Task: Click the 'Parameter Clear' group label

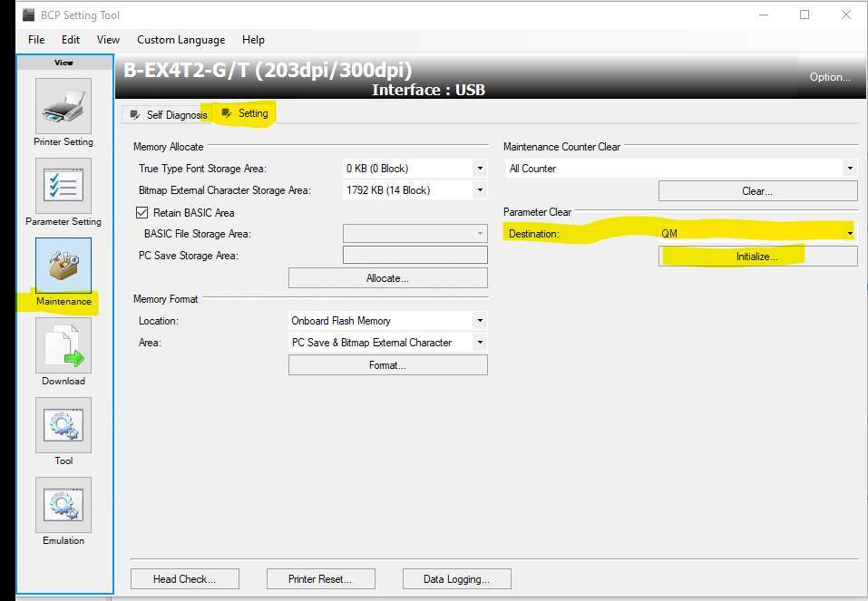Action: (537, 212)
